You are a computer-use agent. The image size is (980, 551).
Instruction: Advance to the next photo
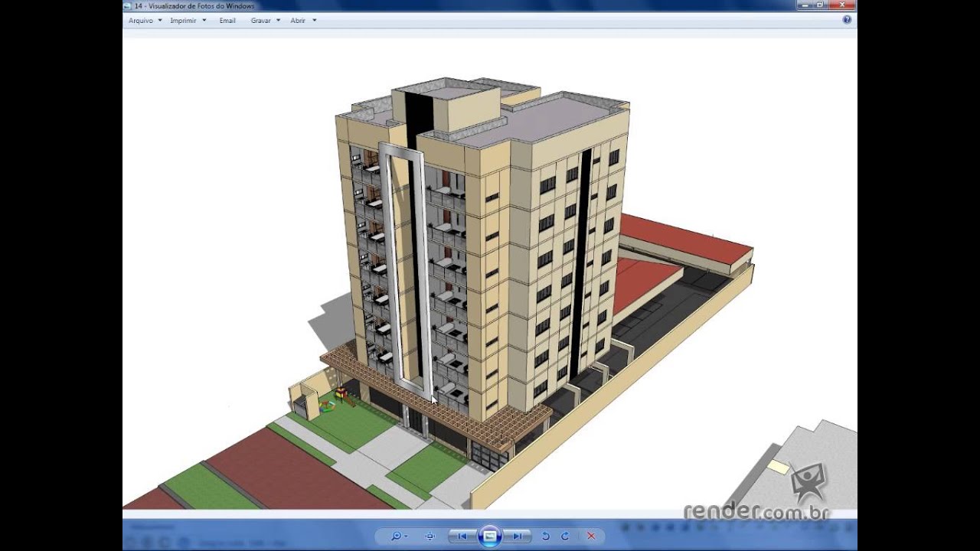click(x=518, y=536)
